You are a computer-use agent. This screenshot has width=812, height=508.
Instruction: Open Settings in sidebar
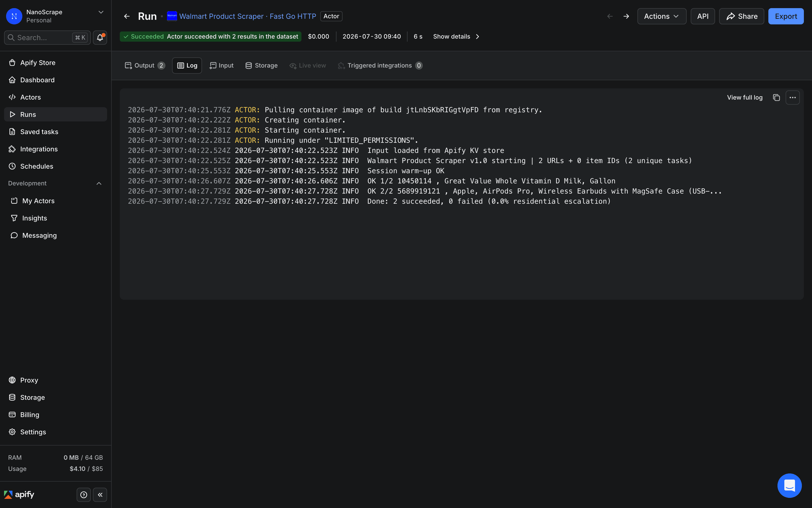pyautogui.click(x=55, y=432)
